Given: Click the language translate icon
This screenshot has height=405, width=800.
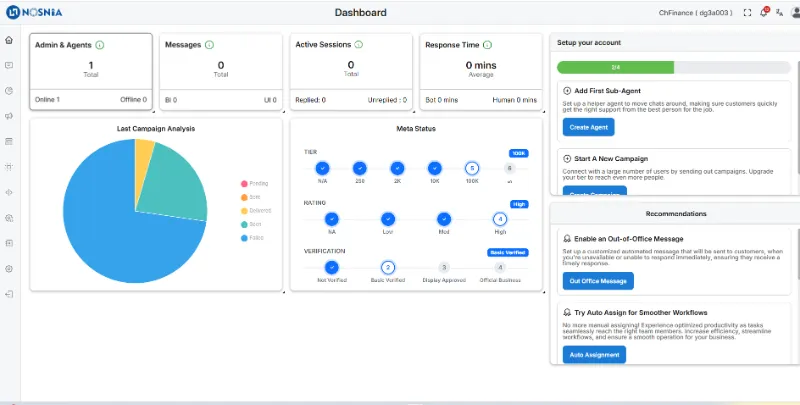Looking at the screenshot, I should (x=778, y=13).
